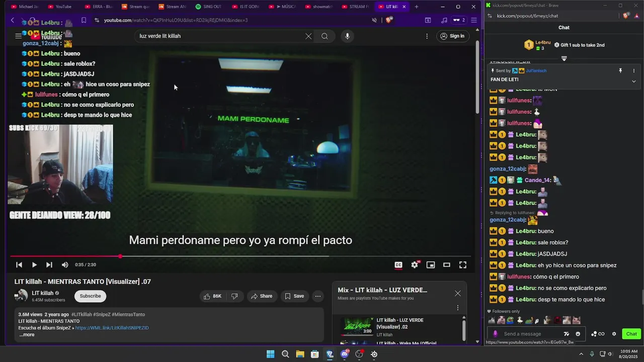The image size is (644, 362).
Task: Open the emoji picker in Kick chat
Action: point(578,334)
